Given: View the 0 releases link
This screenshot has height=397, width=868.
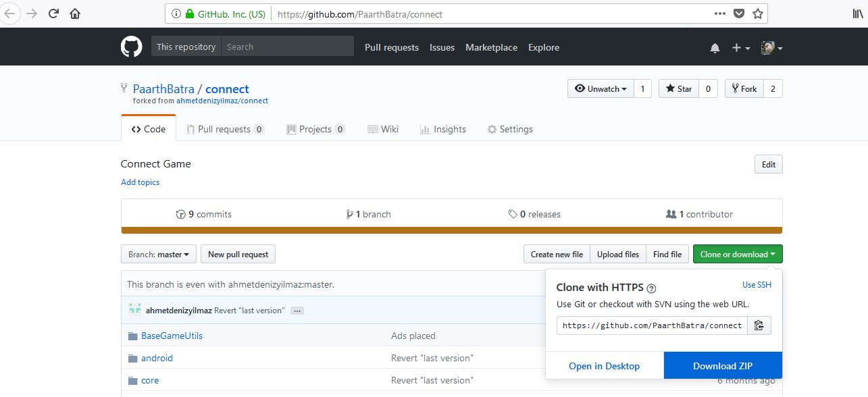Looking at the screenshot, I should click(534, 214).
